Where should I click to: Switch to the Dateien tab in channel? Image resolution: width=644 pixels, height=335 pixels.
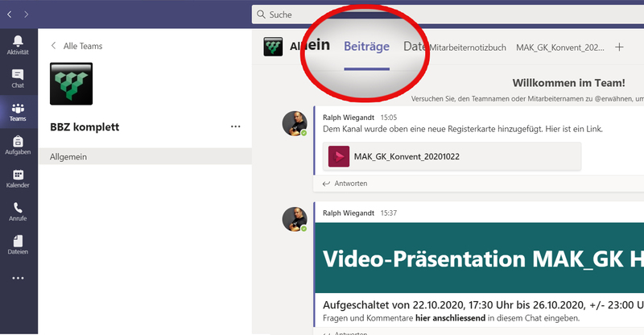(415, 47)
